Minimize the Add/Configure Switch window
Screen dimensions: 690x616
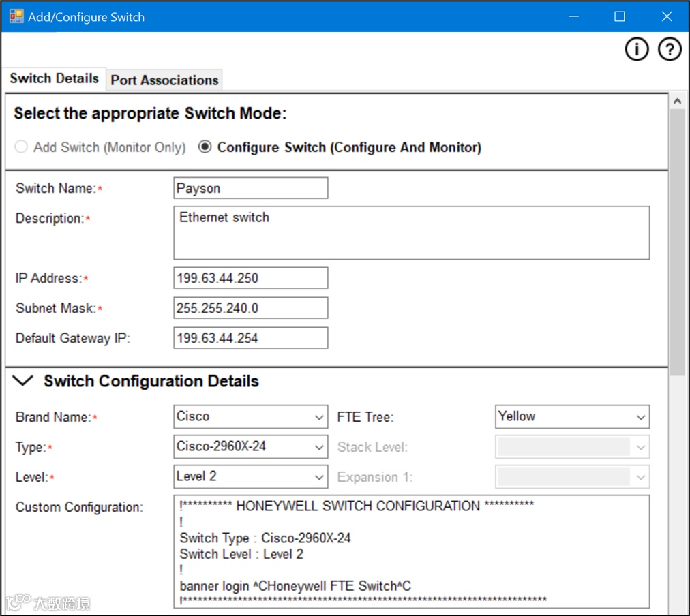pos(573,17)
